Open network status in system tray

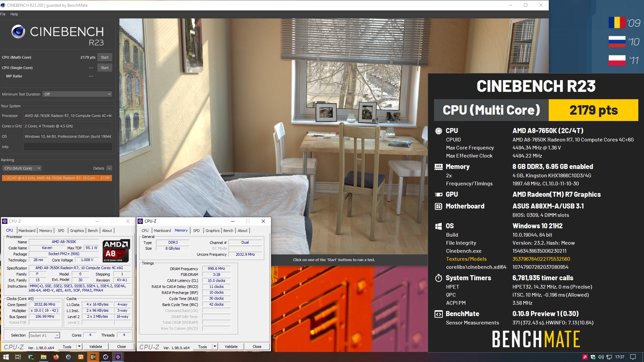609,357
